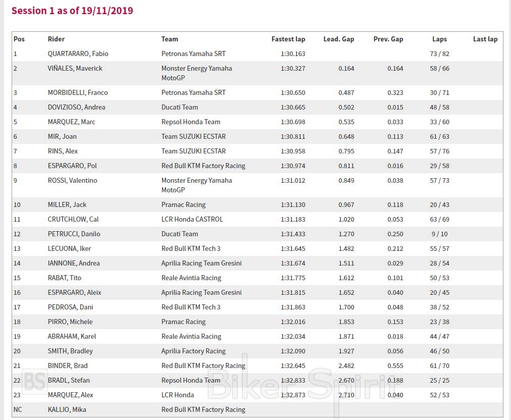Image resolution: width=511 pixels, height=420 pixels.
Task: Click the NC position cell
Action: 18,410
